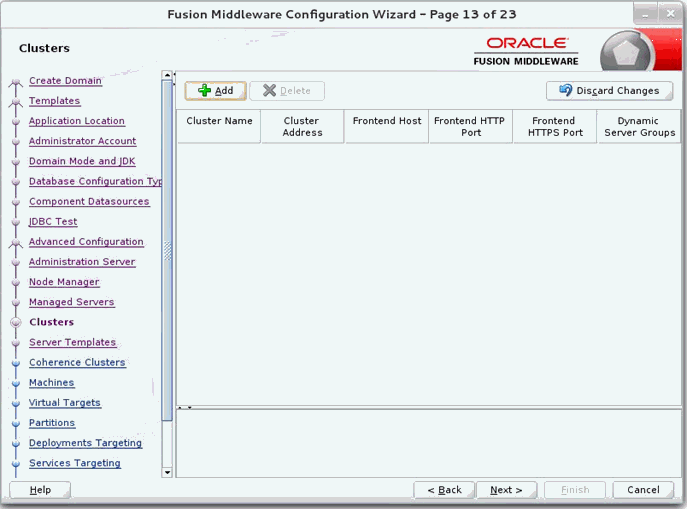Click the sidebar scrollbar down arrow
687x509 pixels.
tap(167, 473)
